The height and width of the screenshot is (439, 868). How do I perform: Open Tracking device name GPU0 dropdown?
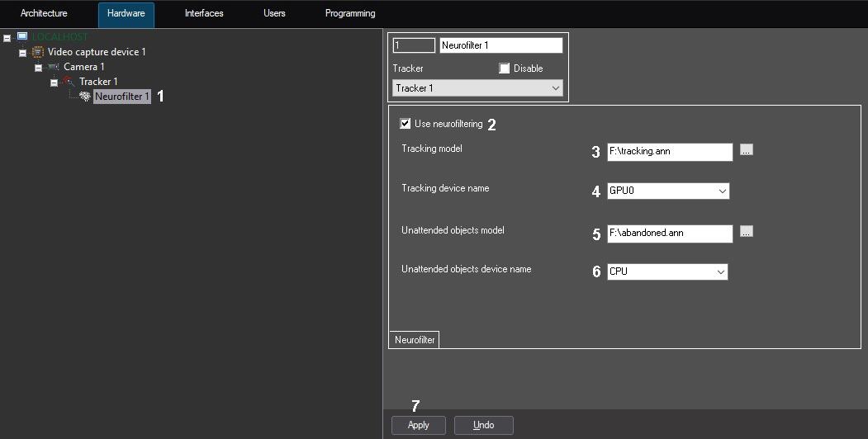click(668, 191)
